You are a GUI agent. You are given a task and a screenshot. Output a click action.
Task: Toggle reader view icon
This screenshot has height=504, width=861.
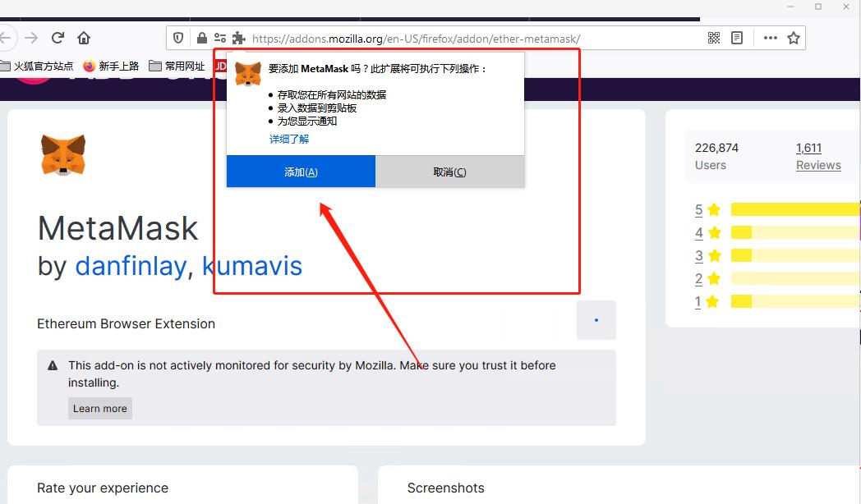737,38
